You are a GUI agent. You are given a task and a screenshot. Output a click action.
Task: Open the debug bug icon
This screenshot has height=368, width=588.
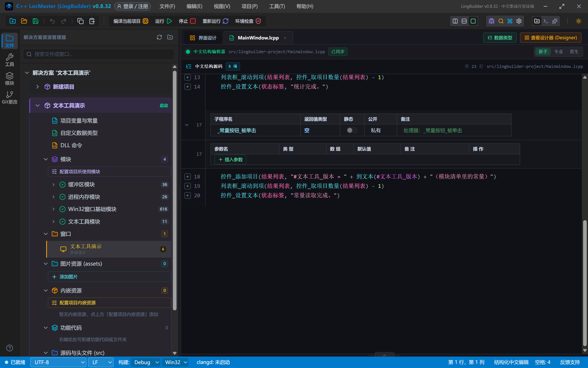coord(491,21)
